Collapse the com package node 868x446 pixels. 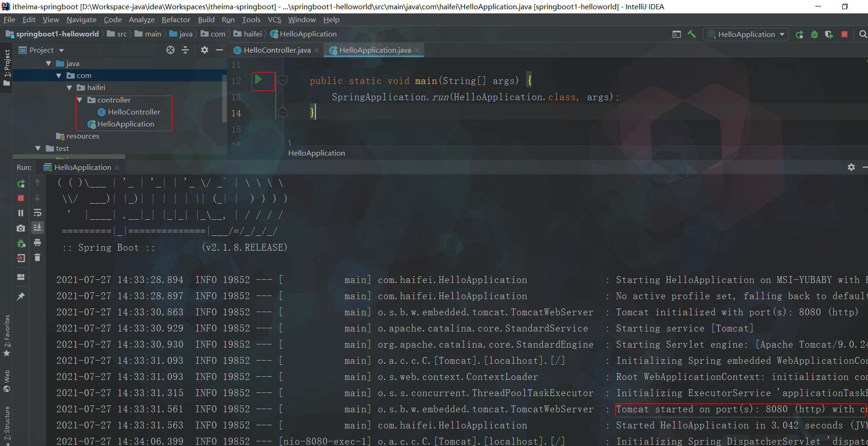coord(59,76)
